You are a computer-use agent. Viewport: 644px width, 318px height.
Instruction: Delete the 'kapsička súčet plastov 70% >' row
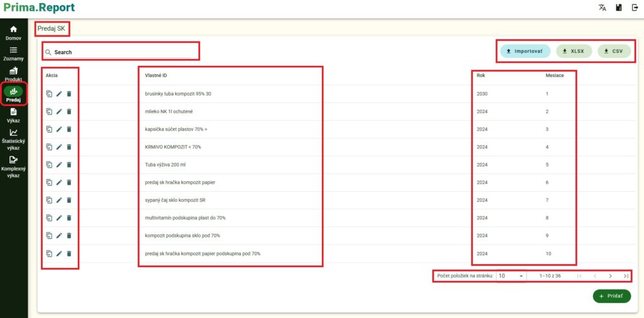pos(69,129)
